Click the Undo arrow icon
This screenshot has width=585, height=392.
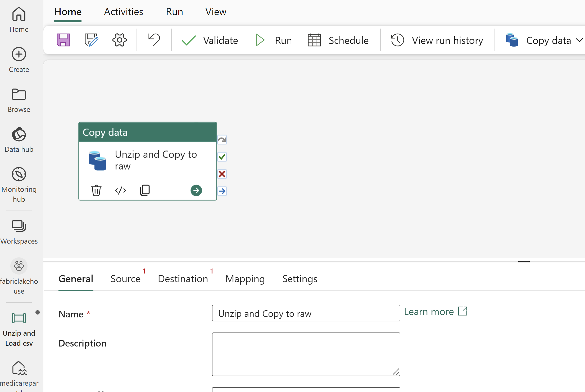[154, 40]
